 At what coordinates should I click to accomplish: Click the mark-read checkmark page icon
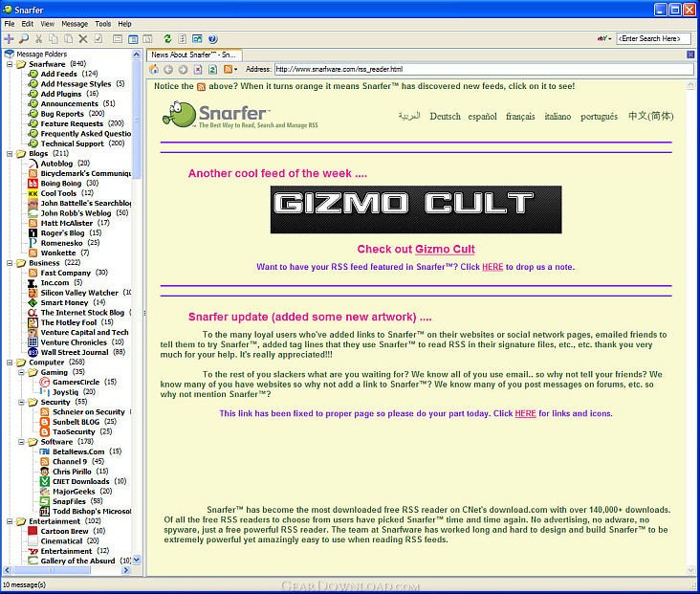98,39
